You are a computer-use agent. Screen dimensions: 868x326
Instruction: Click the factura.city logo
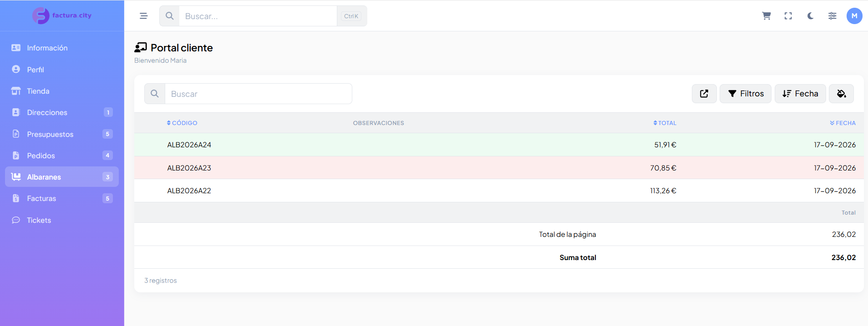pyautogui.click(x=62, y=15)
